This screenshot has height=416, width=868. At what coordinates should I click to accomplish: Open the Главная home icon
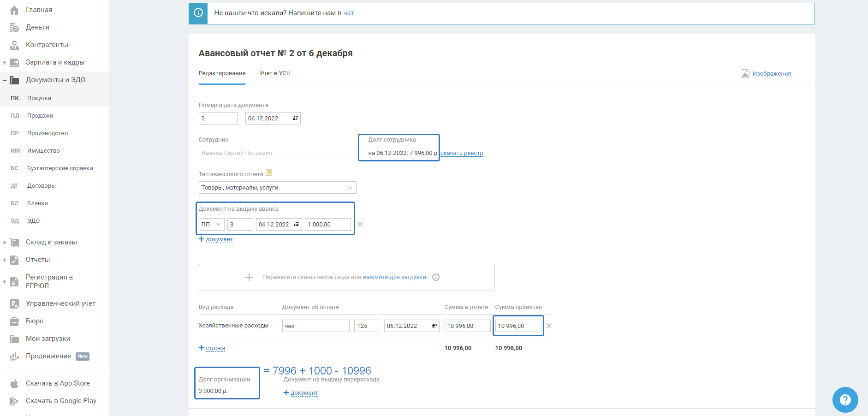[x=14, y=10]
